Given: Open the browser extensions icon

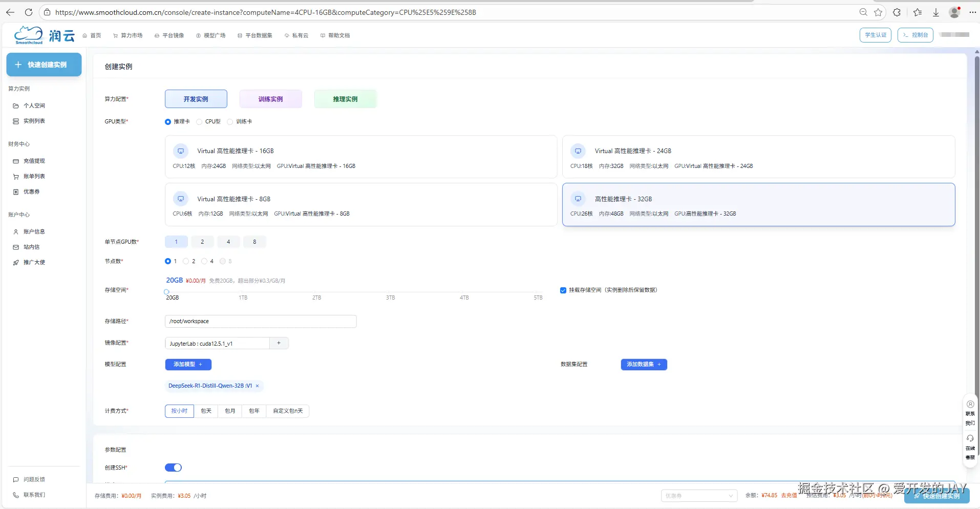Looking at the screenshot, I should 897,12.
